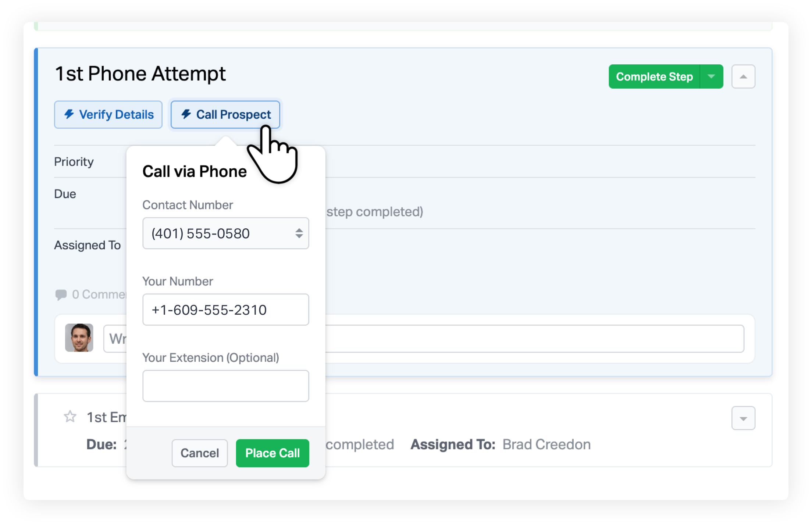Viewport: 812px width, 525px height.
Task: Click into the Your Extension field
Action: 226,386
